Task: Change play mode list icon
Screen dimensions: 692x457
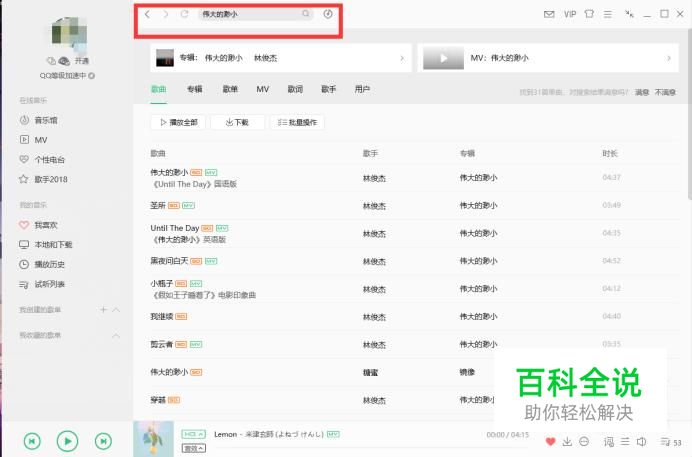Action: [625, 441]
